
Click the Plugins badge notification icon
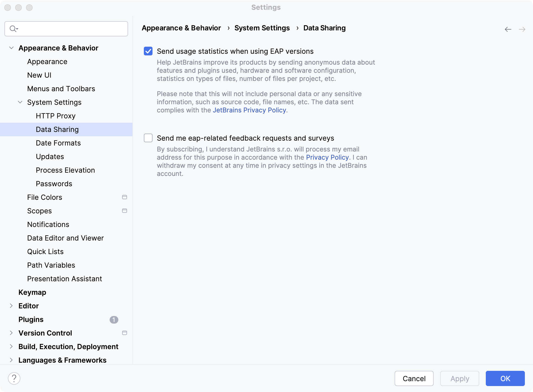(114, 320)
